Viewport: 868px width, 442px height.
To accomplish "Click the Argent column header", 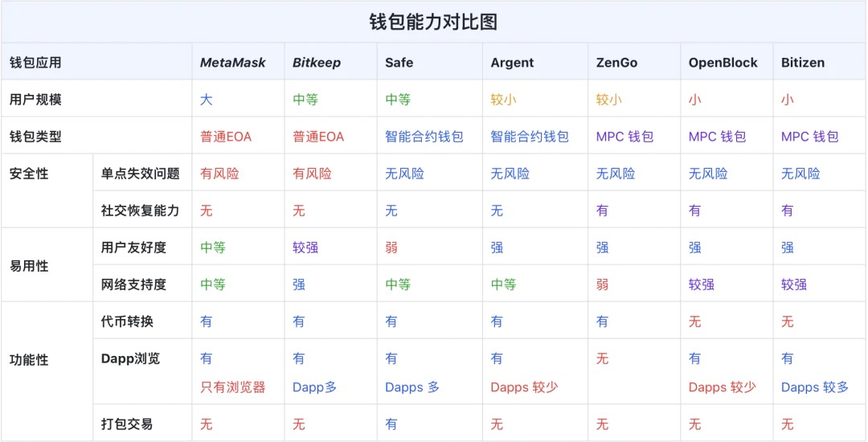I will [512, 63].
